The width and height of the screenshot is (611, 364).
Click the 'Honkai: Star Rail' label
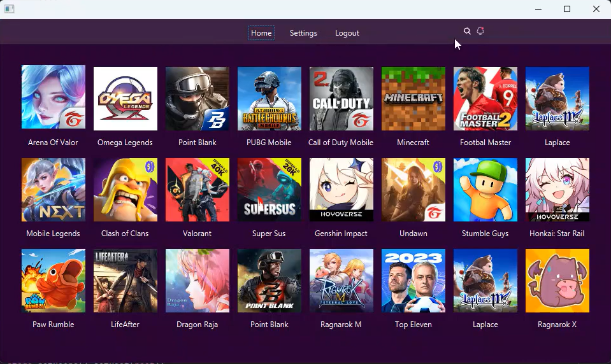[x=557, y=234]
